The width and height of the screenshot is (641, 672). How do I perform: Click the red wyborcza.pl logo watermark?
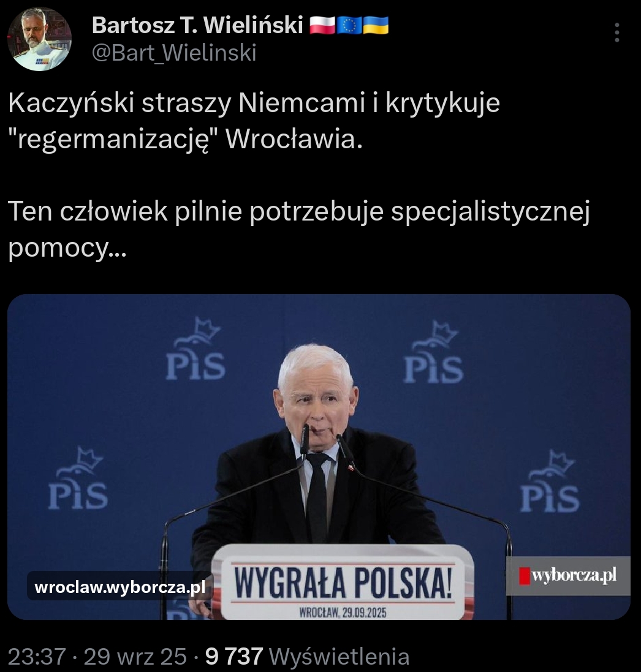(568, 576)
